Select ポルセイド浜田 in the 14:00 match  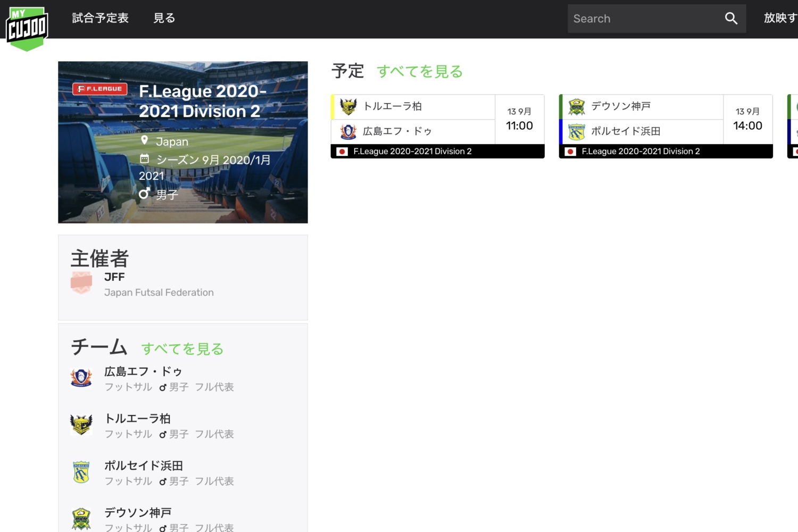pos(626,131)
